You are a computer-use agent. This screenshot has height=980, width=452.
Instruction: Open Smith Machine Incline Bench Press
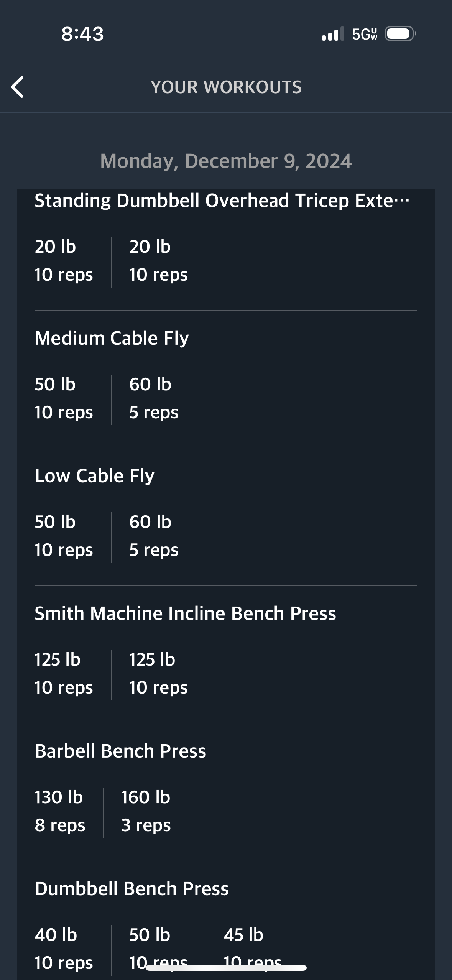[x=185, y=613]
